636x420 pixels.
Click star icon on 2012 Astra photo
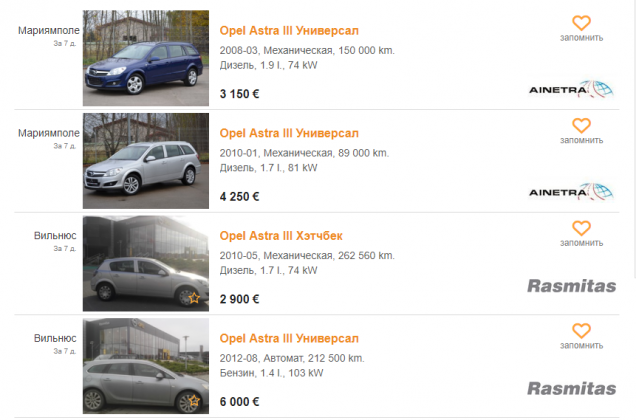194,401
